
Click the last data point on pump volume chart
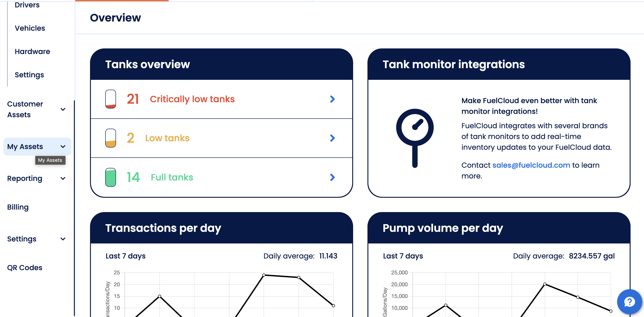(611, 311)
